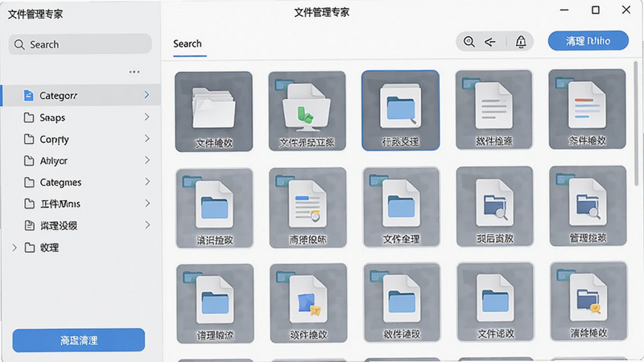644x362 pixels.
Task: Click the folder icon next to Conrty
Action: point(29,139)
